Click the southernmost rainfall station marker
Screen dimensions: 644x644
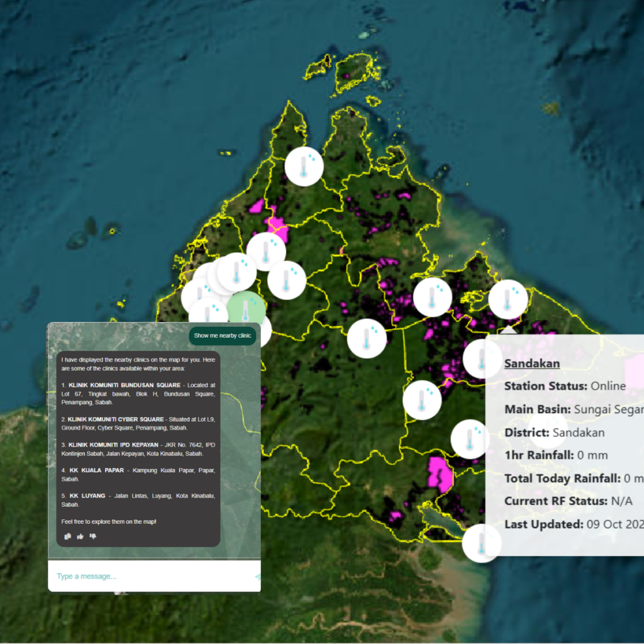[x=482, y=543]
